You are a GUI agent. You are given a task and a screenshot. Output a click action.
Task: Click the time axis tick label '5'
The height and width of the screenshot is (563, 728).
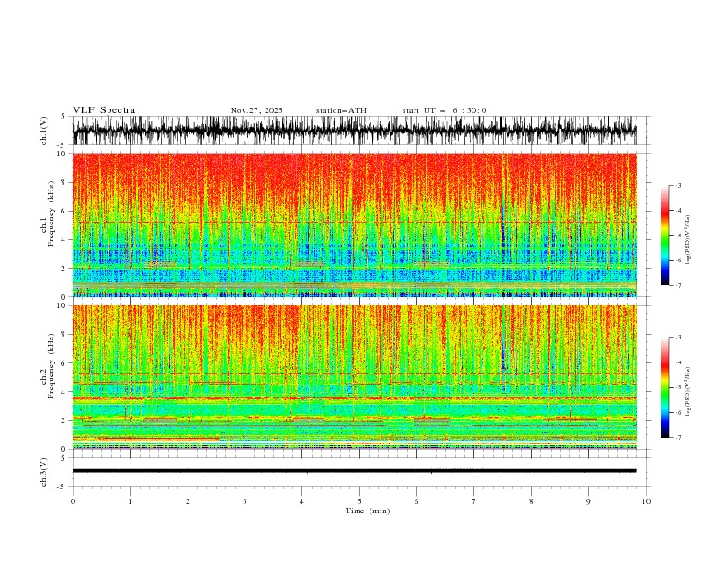coord(359,501)
